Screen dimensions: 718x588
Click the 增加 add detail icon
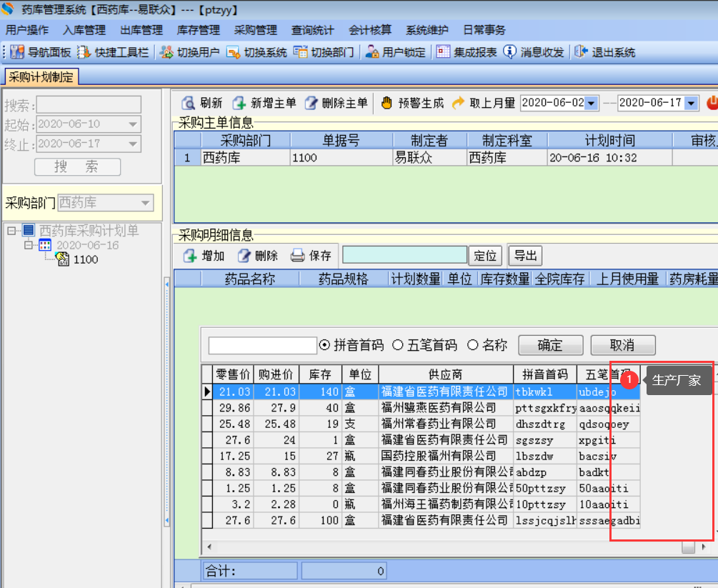point(190,256)
